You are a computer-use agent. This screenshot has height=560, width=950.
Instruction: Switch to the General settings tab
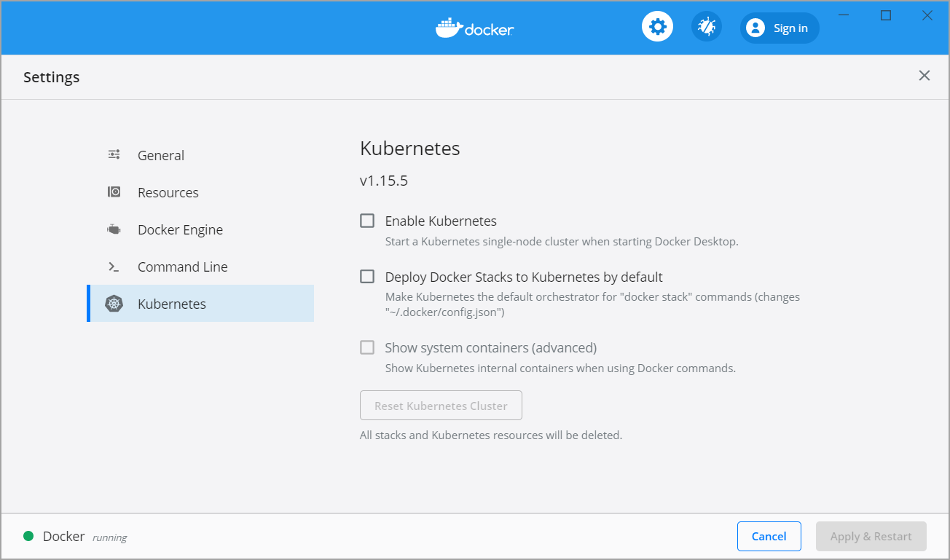coord(160,154)
